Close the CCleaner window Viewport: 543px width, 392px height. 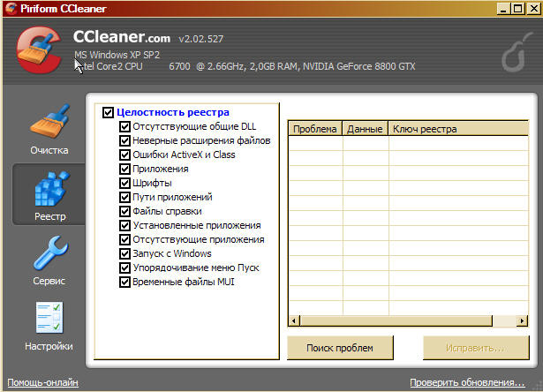533,8
